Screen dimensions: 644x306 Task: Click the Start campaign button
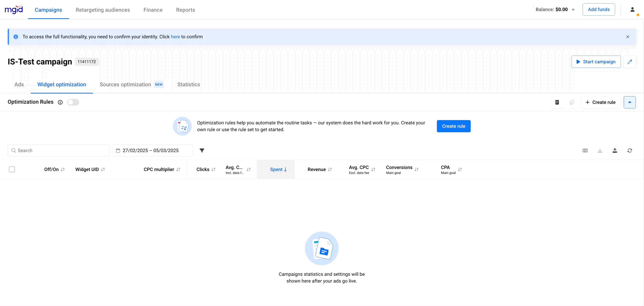[596, 62]
